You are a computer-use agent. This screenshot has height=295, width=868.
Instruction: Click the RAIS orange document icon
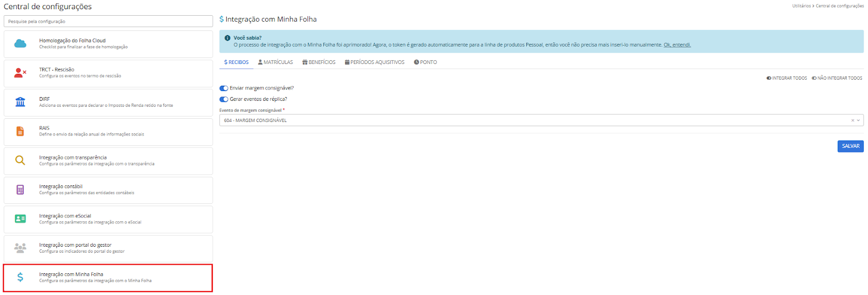pyautogui.click(x=20, y=131)
